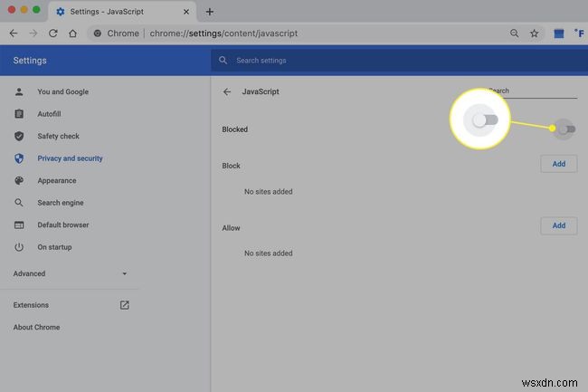Click the JavaScript page search field

coord(533,91)
